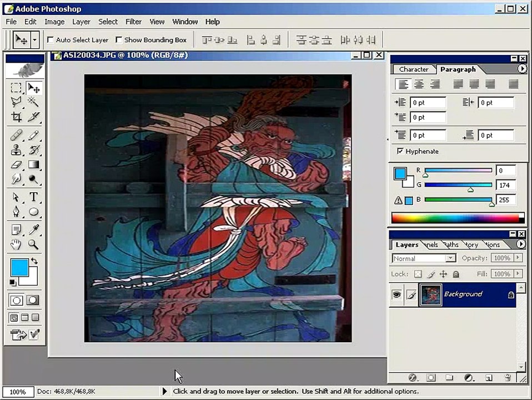The image size is (532, 400).
Task: Select the Eraser tool
Action: (x=16, y=164)
